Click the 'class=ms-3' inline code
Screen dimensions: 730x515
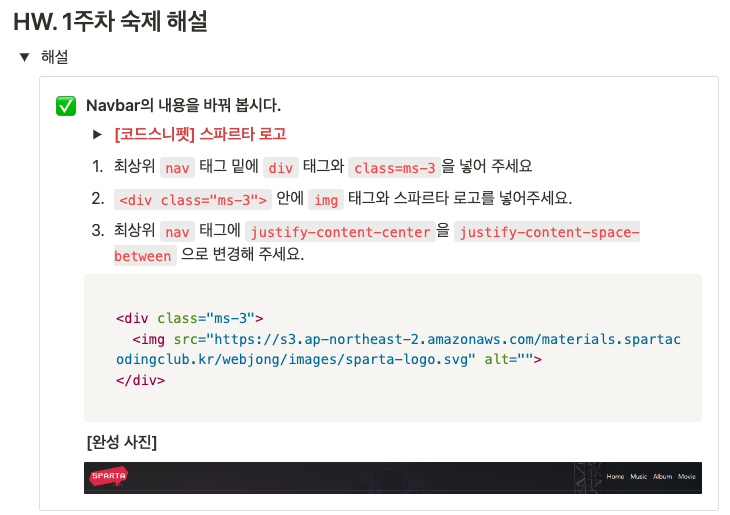(394, 168)
